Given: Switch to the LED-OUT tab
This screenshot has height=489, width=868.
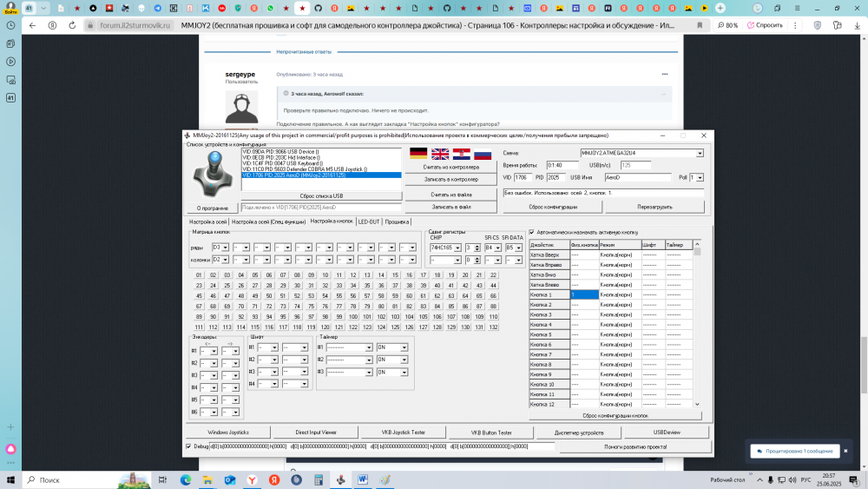Looking at the screenshot, I should coord(369,221).
